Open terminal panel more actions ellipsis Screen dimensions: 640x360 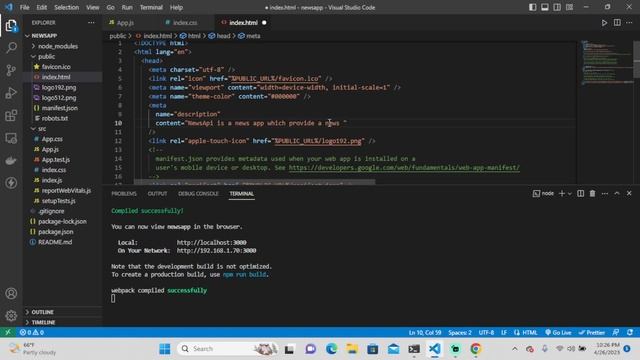coord(605,193)
